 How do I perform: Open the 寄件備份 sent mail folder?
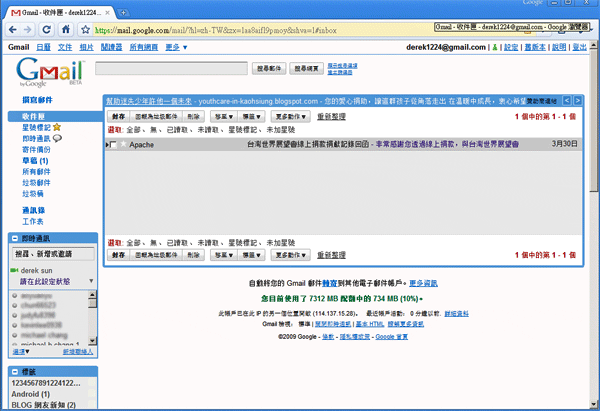(36, 149)
